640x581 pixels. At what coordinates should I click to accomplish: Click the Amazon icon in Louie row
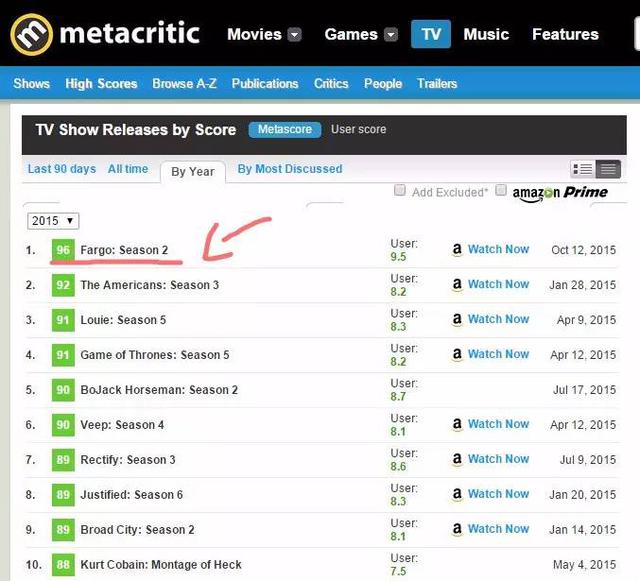pyautogui.click(x=457, y=319)
